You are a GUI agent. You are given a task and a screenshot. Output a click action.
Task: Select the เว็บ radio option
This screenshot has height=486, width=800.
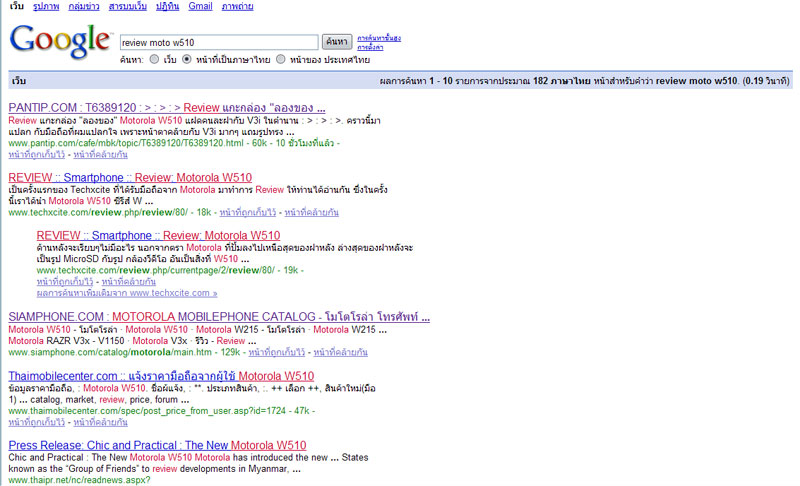tap(154, 59)
